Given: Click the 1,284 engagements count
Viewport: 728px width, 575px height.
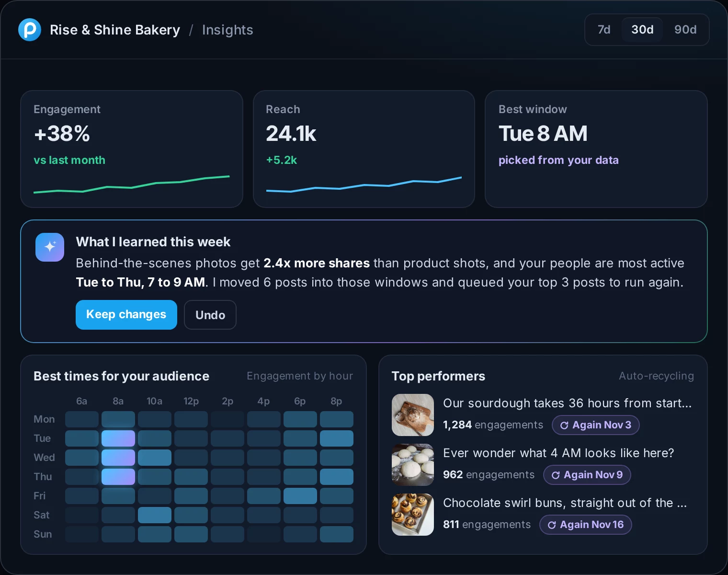Looking at the screenshot, I should click(x=493, y=425).
